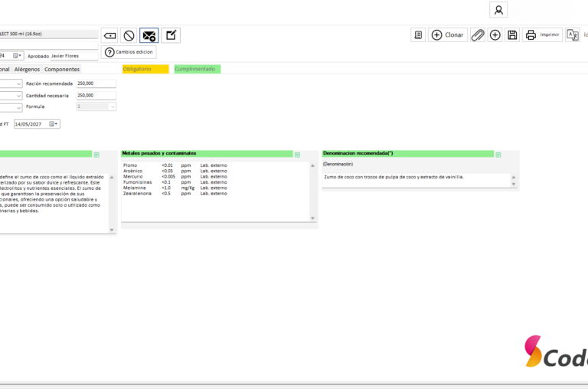Click the envelope send mail icon
The height and width of the screenshot is (392, 588).
[149, 36]
